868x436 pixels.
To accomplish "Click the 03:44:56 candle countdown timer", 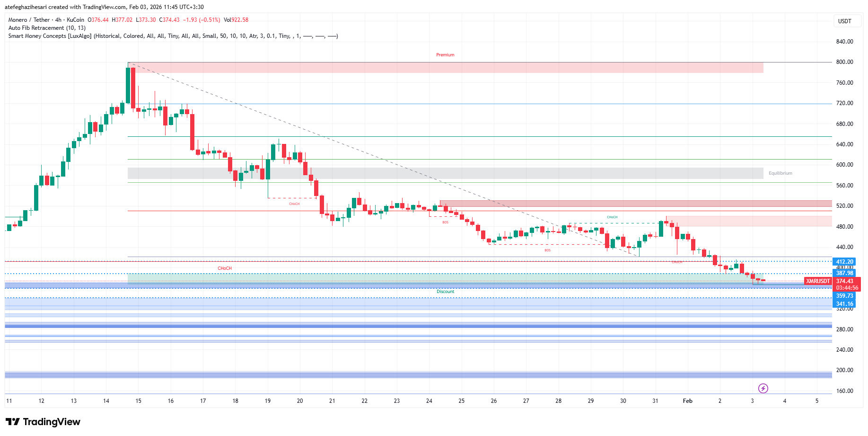I will [x=847, y=288].
